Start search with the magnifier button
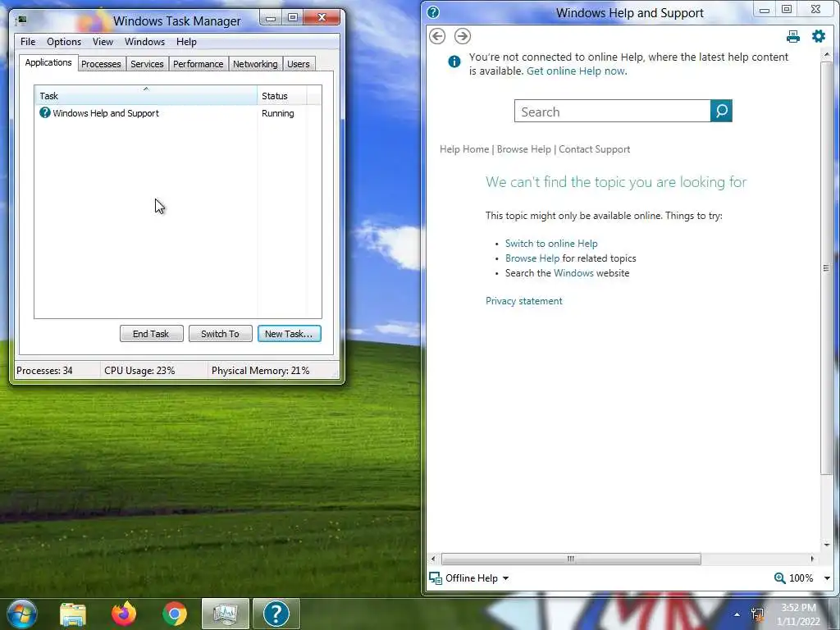The width and height of the screenshot is (840, 630). [x=721, y=111]
